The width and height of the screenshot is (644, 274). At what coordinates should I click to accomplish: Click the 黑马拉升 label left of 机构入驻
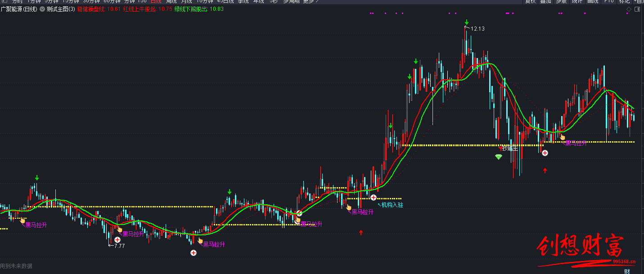pyautogui.click(x=362, y=212)
